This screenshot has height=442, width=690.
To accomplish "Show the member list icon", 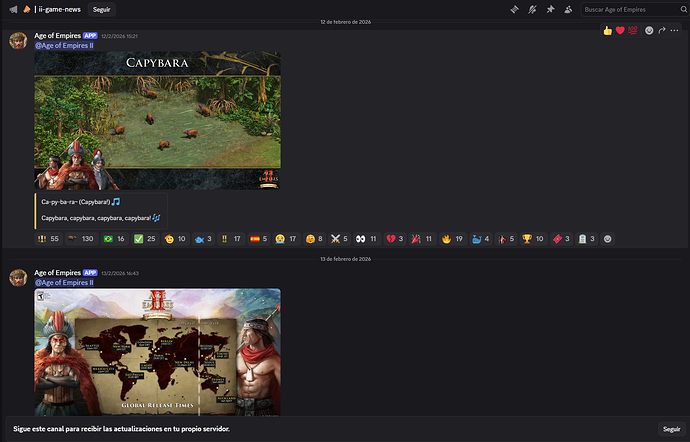I will pyautogui.click(x=569, y=9).
